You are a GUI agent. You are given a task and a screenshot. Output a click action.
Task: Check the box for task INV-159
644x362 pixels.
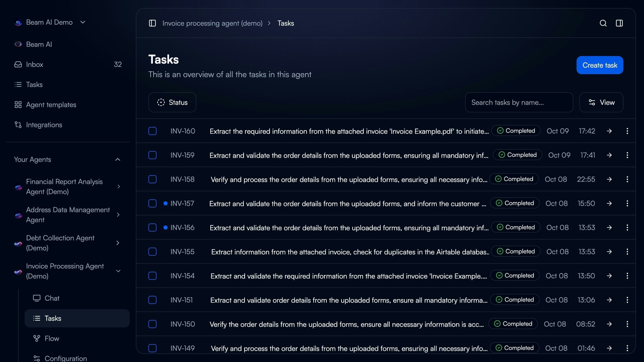pos(152,155)
